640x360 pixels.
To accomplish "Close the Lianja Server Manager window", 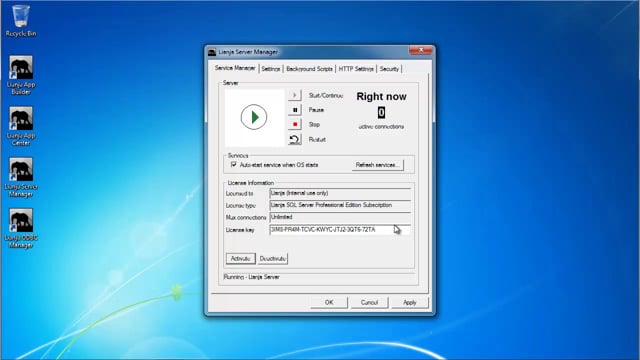I will coord(420,50).
